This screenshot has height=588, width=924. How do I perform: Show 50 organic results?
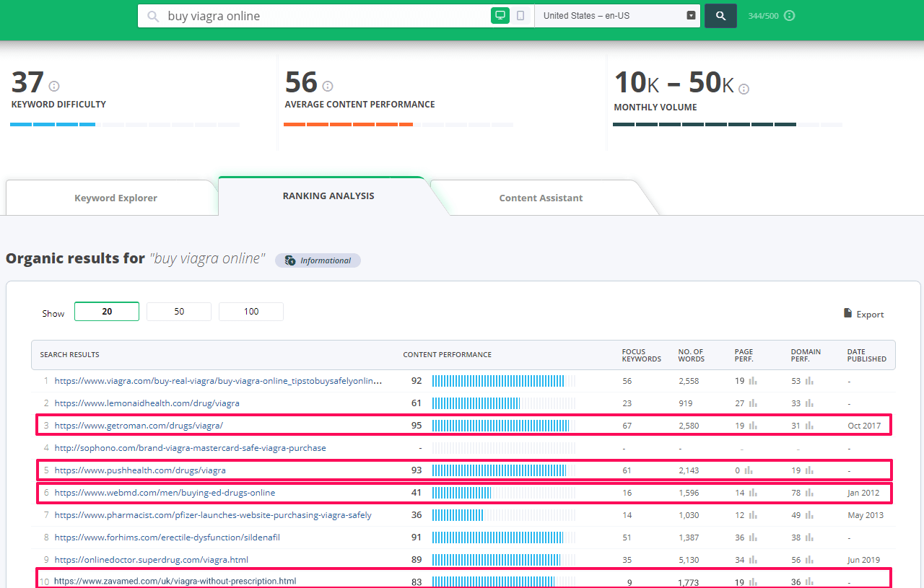tap(179, 312)
